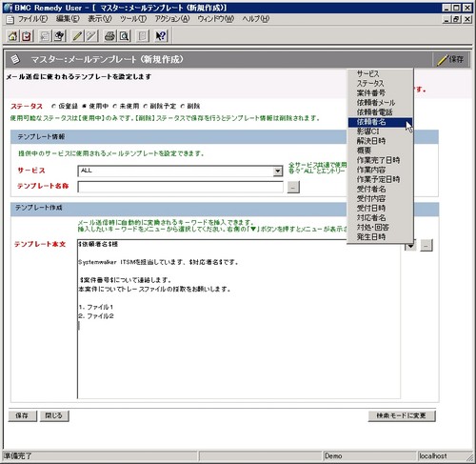The height and width of the screenshot is (464, 476).
Task: Click the 保存 button at bottom left
Action: coord(22,415)
